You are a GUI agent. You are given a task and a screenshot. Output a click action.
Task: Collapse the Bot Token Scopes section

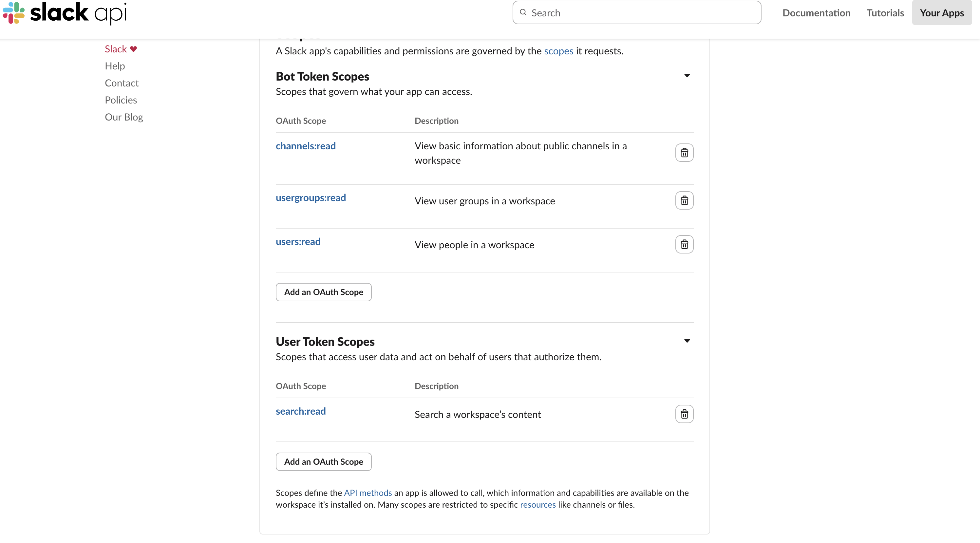coord(687,75)
